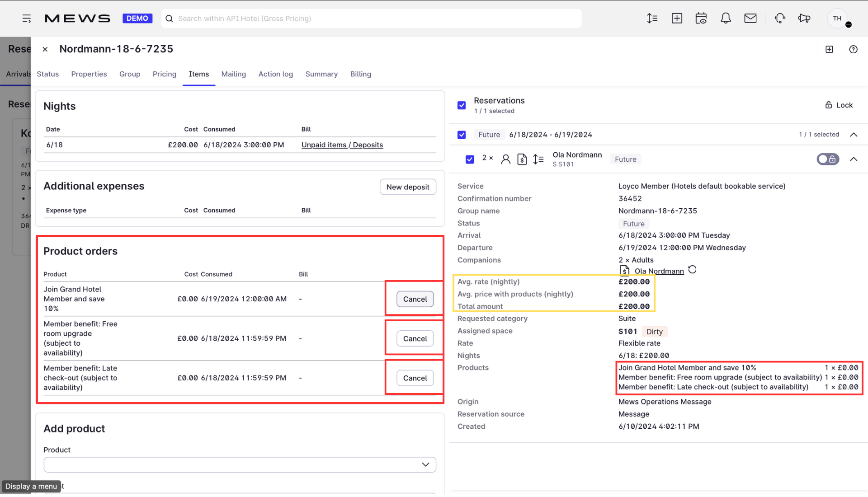This screenshot has width=868, height=497.
Task: Cancel the Join Grand Hotel Member product order
Action: [415, 299]
